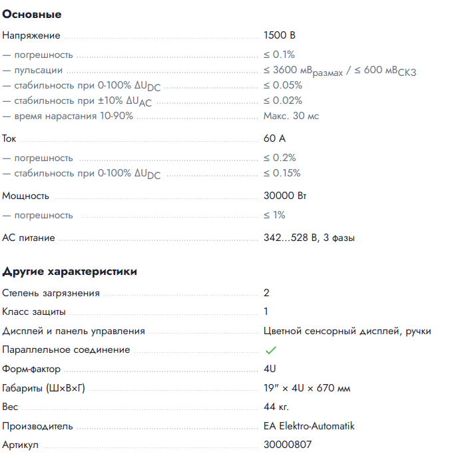Click the 30000 Вт power value
The image size is (476, 460).
(x=286, y=196)
